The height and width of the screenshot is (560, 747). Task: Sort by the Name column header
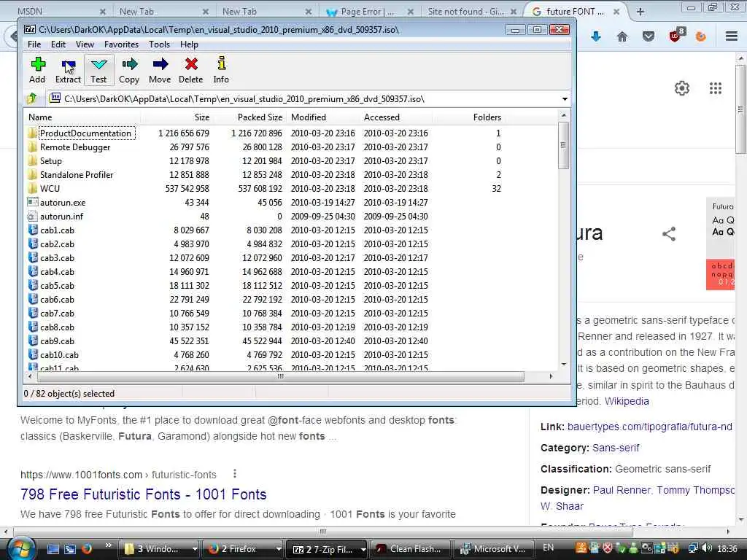pyautogui.click(x=82, y=117)
